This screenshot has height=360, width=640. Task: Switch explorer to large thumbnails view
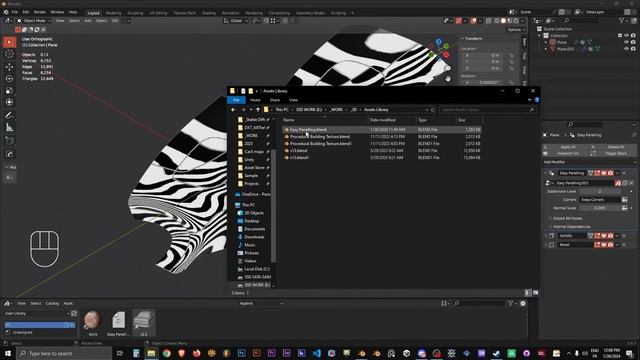[536, 293]
